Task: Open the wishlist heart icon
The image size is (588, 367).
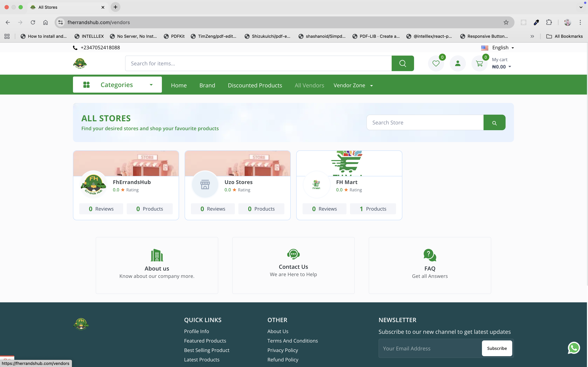Action: pos(436,64)
